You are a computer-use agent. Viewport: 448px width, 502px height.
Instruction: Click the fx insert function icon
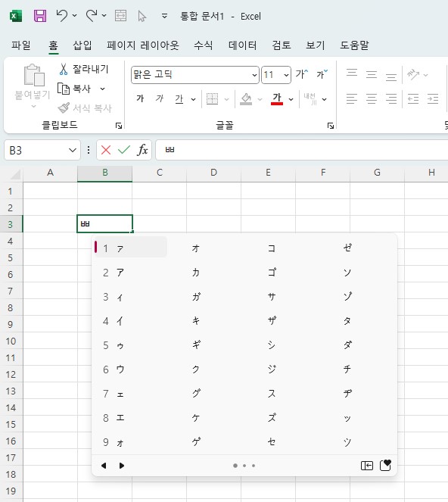(x=142, y=149)
